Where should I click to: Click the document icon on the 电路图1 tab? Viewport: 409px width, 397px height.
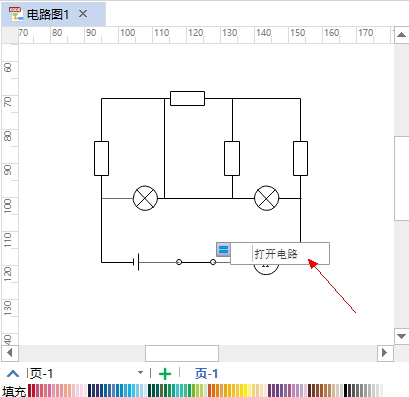tap(16, 14)
